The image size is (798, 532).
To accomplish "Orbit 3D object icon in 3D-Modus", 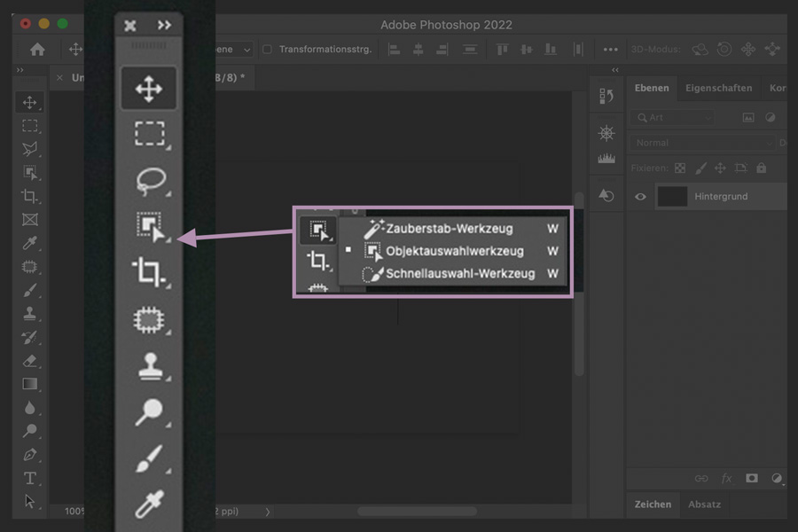I will click(700, 50).
